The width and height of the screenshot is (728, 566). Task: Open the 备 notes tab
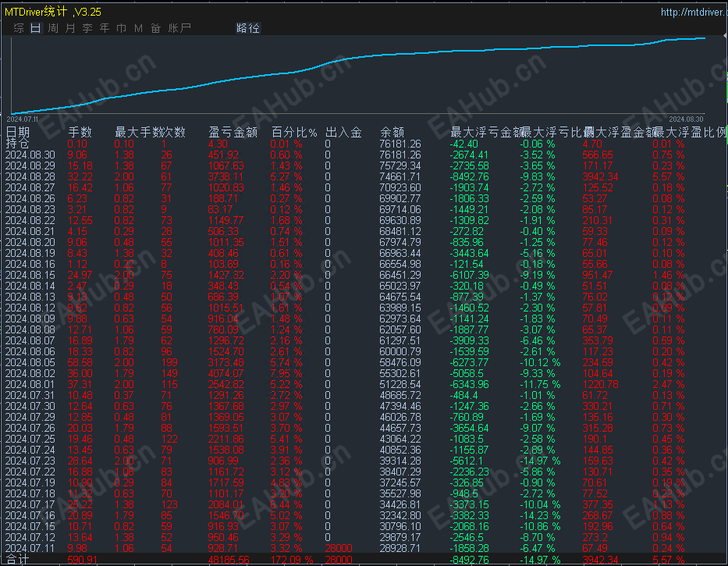click(x=155, y=28)
